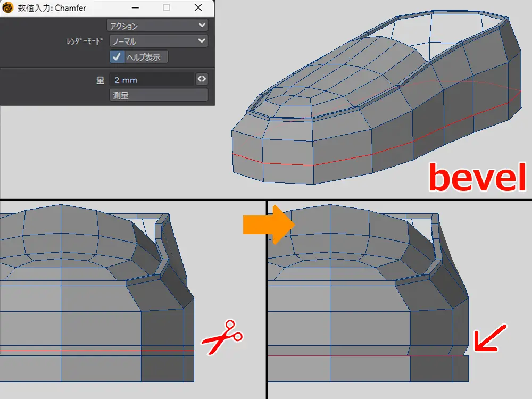Open the アクション dropdown
532x399 pixels.
[x=157, y=26]
